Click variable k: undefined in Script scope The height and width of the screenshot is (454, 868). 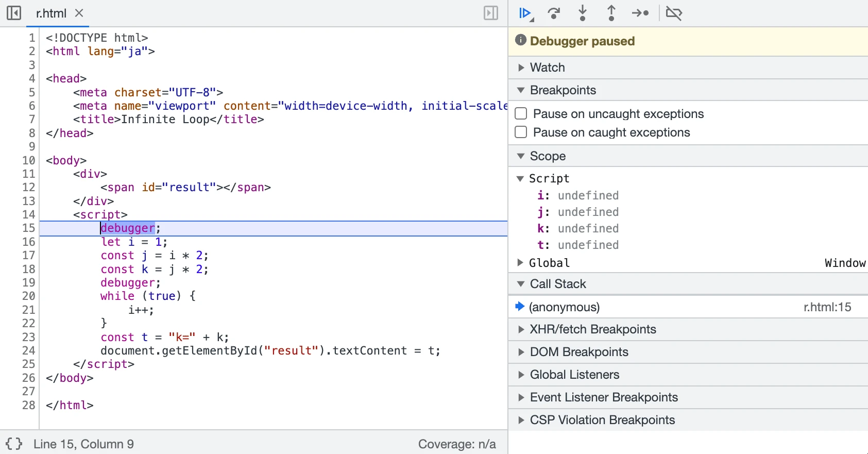(x=578, y=228)
